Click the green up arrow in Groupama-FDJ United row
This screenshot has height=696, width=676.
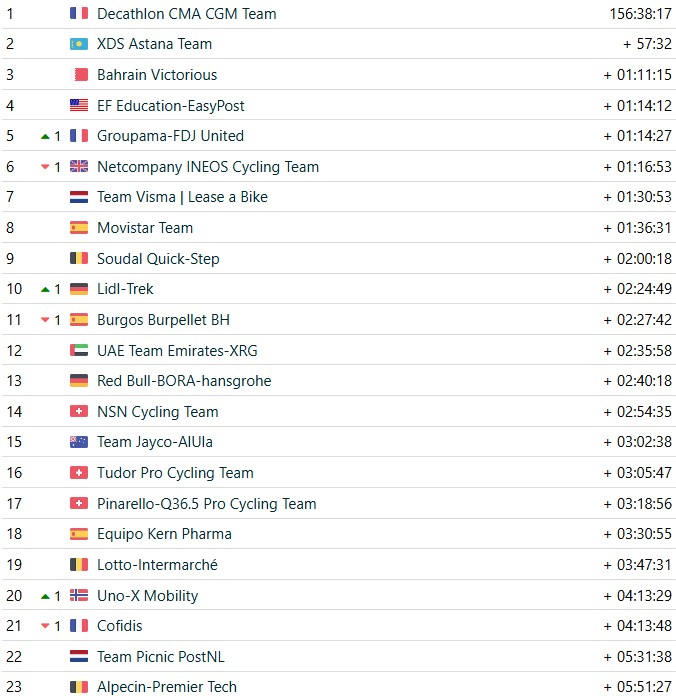(45, 137)
